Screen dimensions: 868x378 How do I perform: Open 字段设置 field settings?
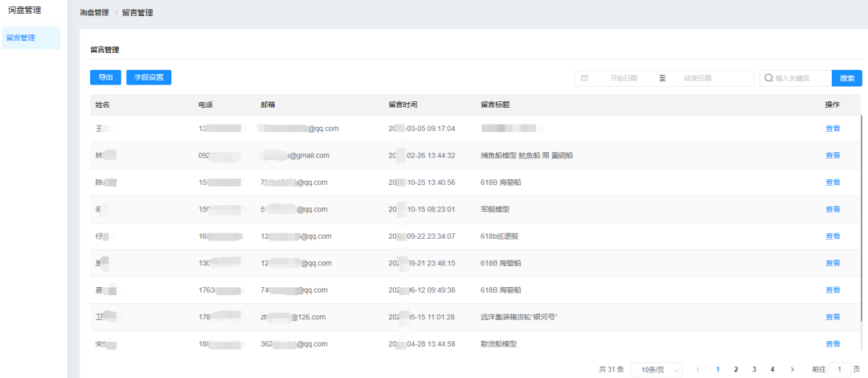pyautogui.click(x=149, y=77)
